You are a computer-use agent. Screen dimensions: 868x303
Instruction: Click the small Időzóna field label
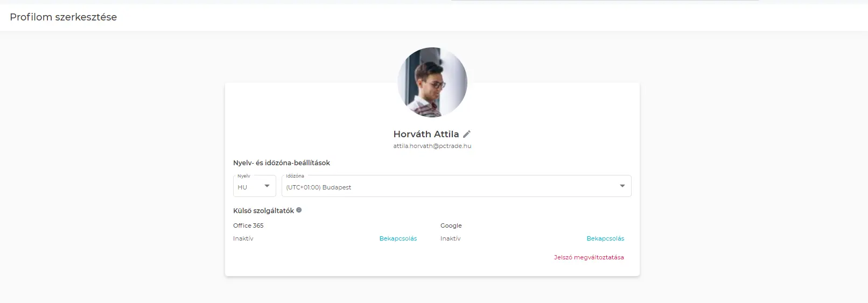tap(295, 176)
